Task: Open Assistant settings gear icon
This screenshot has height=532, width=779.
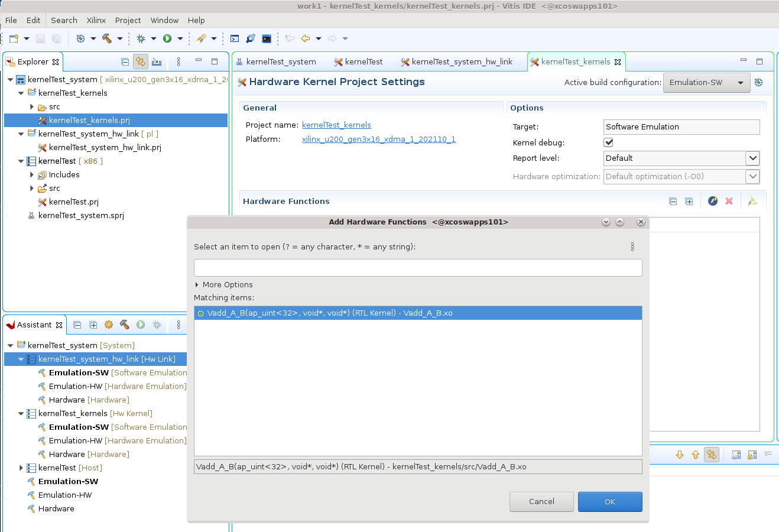Action: 109,325
